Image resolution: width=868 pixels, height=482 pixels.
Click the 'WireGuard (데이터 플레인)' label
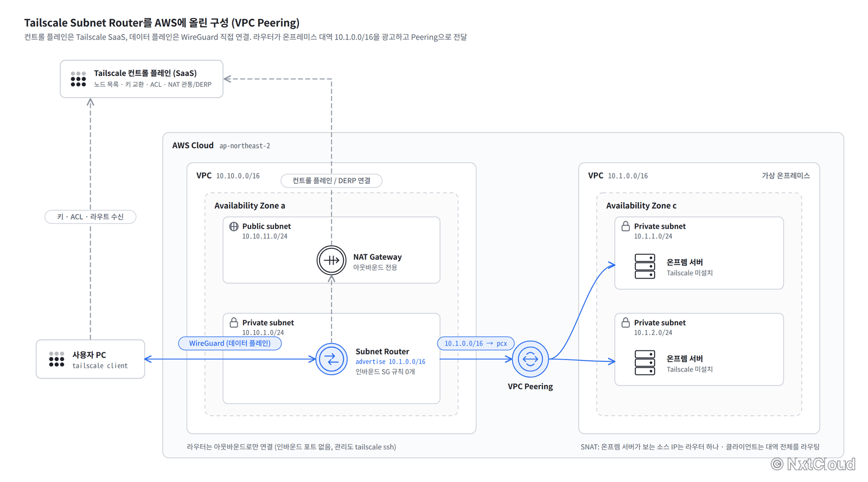point(230,343)
